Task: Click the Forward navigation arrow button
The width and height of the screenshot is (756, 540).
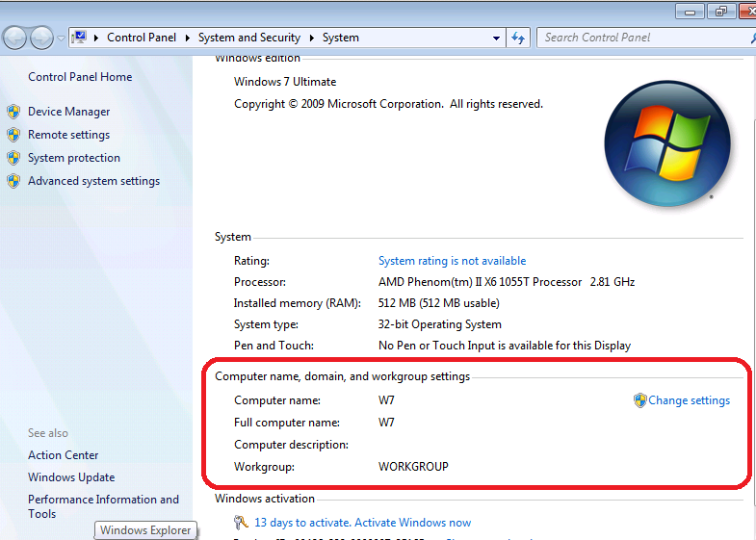Action: (x=42, y=38)
